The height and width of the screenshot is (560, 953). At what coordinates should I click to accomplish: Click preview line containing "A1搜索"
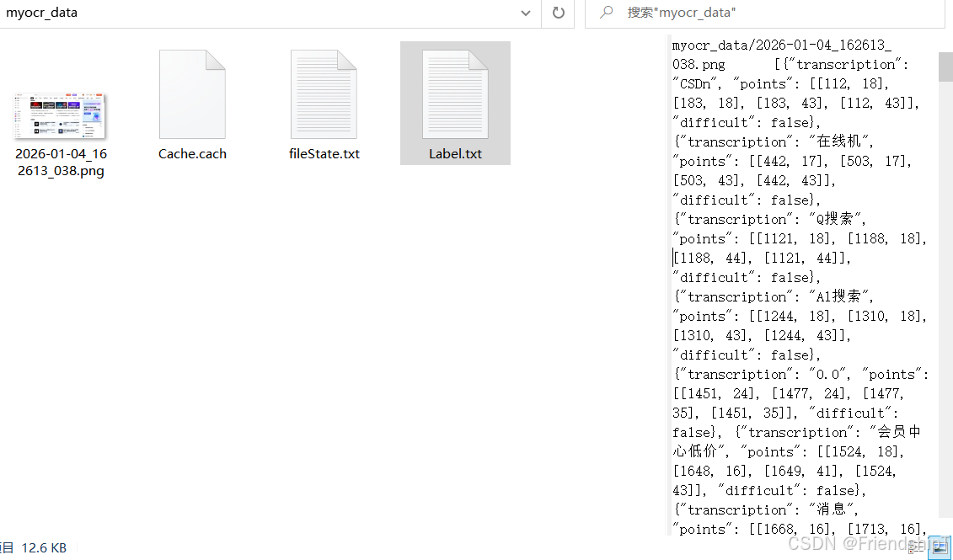(x=773, y=296)
